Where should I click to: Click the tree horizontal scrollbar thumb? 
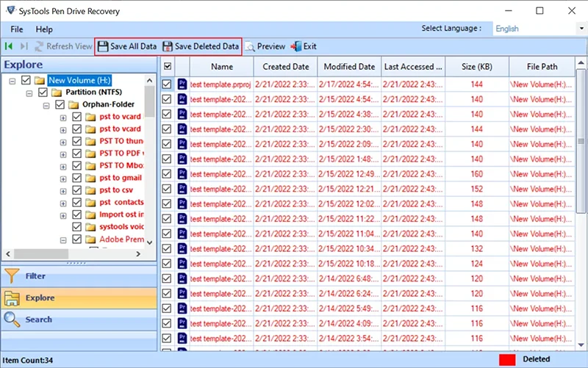pos(41,253)
